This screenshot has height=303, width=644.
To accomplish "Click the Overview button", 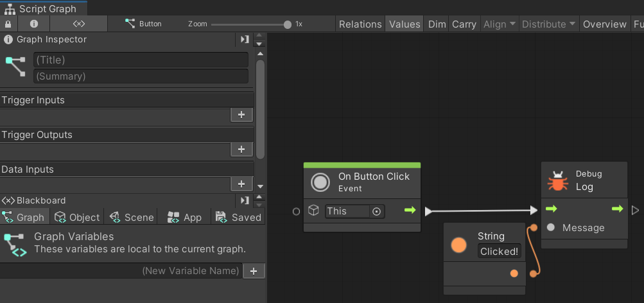I will (x=604, y=24).
